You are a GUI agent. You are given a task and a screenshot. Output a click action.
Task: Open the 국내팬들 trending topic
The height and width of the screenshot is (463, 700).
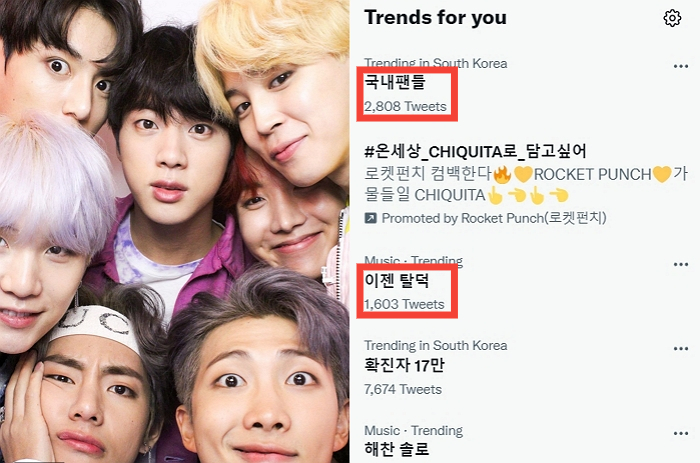coord(395,83)
